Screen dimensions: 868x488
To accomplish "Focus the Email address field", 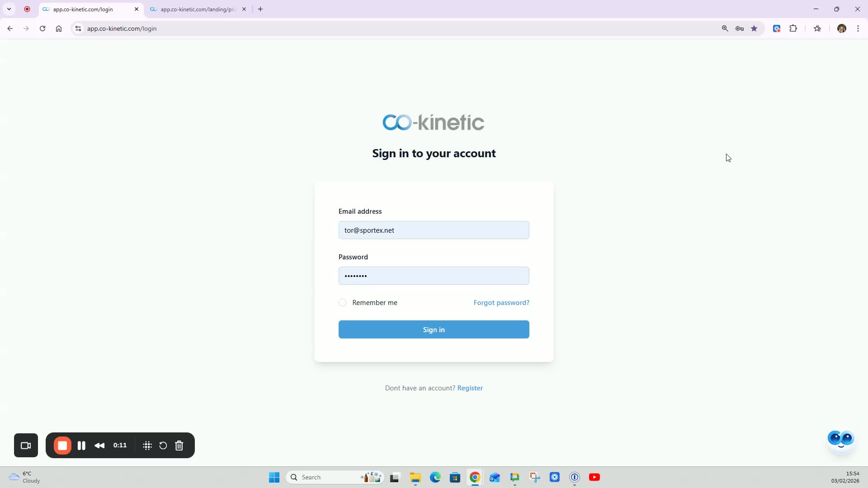I will (434, 230).
